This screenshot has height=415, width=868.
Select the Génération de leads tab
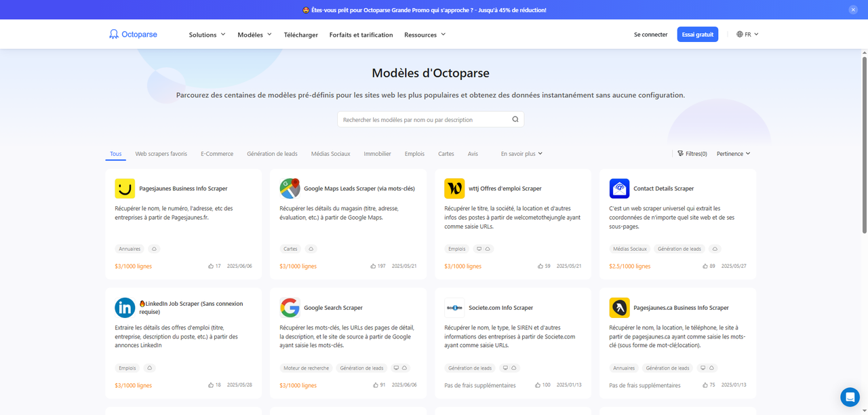pos(272,154)
